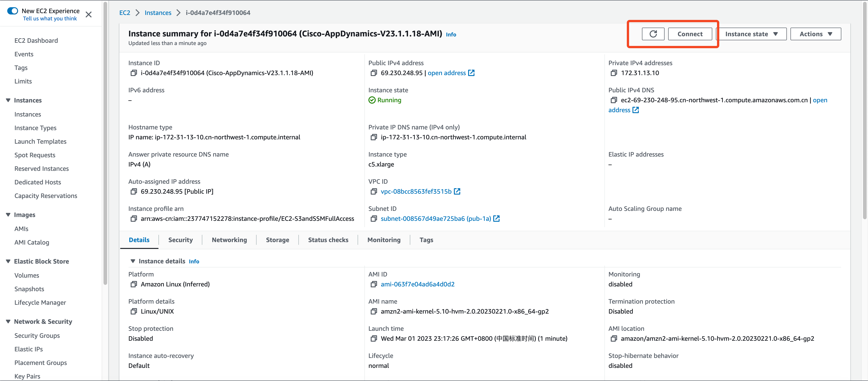Open the Storage tab
This screenshot has height=381, width=868.
[278, 240]
